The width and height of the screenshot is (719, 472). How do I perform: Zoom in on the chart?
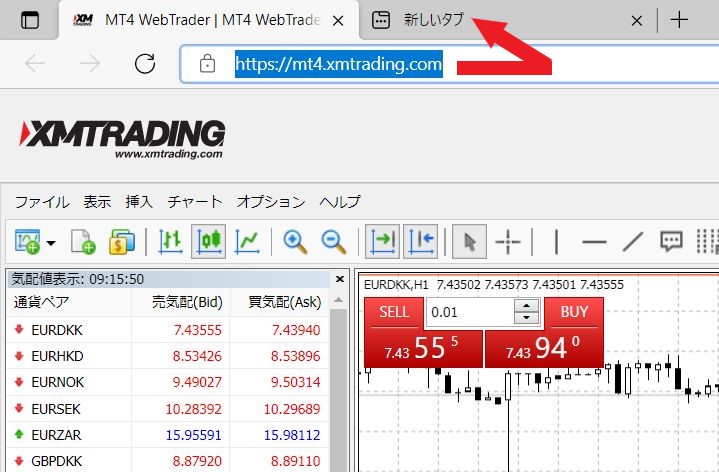pos(295,241)
